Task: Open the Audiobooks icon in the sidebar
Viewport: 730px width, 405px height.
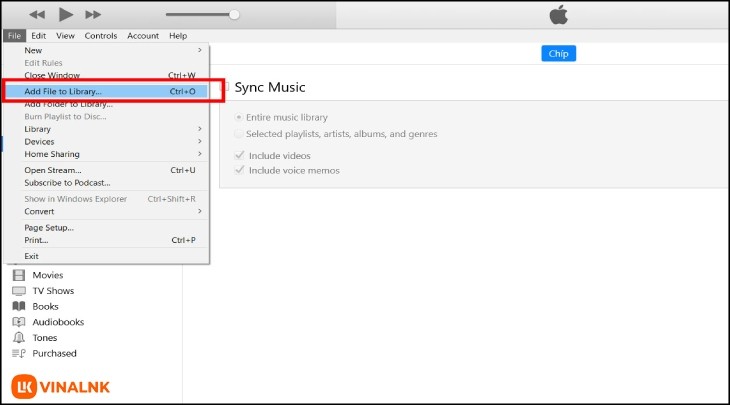Action: click(x=18, y=322)
